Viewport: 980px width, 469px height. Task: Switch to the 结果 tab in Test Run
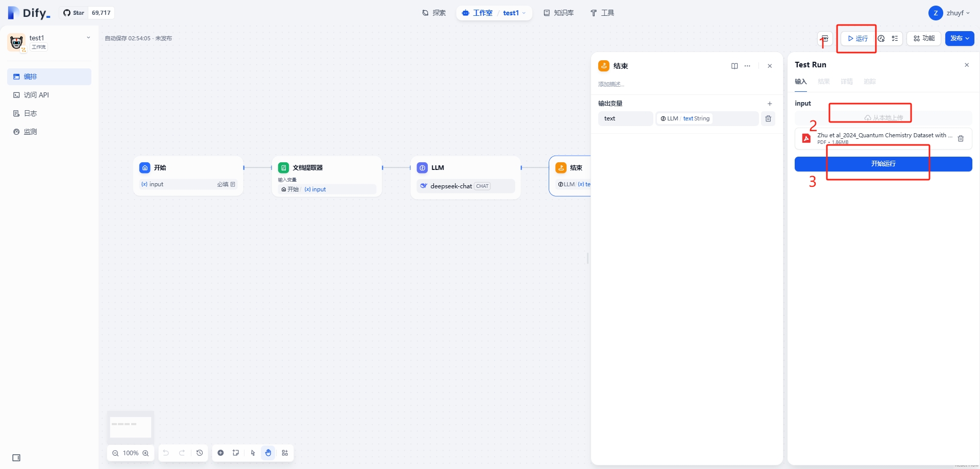pyautogui.click(x=823, y=82)
